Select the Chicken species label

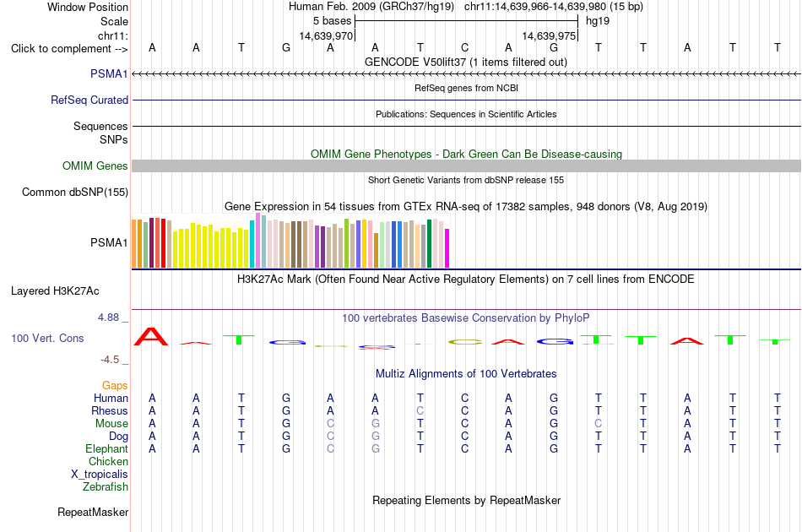tap(108, 461)
